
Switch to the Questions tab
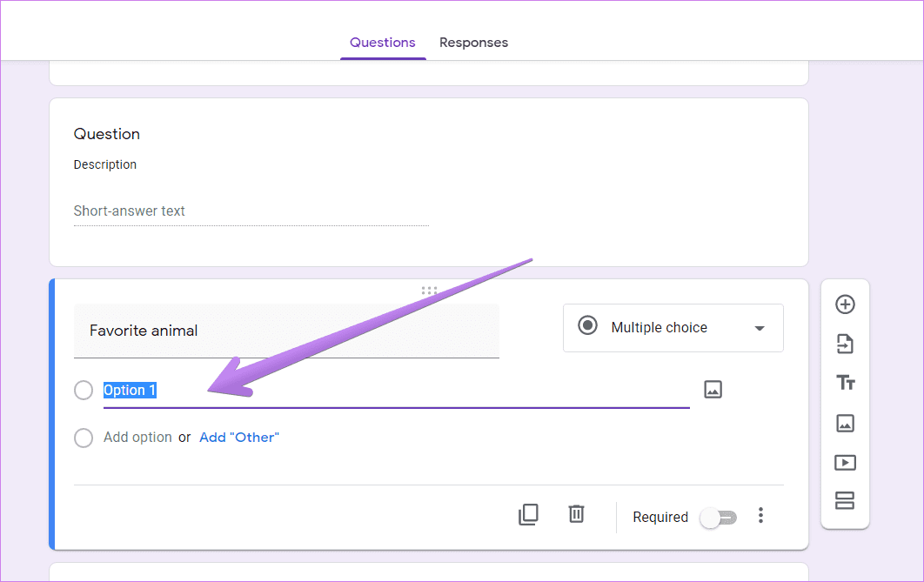coord(383,43)
